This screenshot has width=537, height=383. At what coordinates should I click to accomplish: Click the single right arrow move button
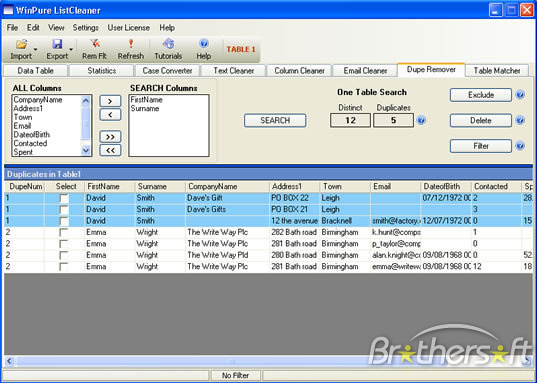coord(110,101)
